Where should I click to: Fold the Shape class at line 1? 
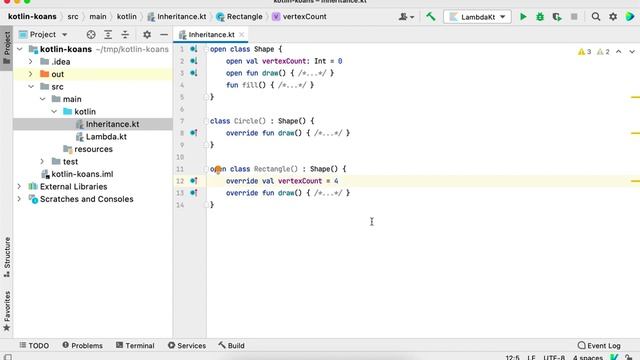tap(206, 49)
